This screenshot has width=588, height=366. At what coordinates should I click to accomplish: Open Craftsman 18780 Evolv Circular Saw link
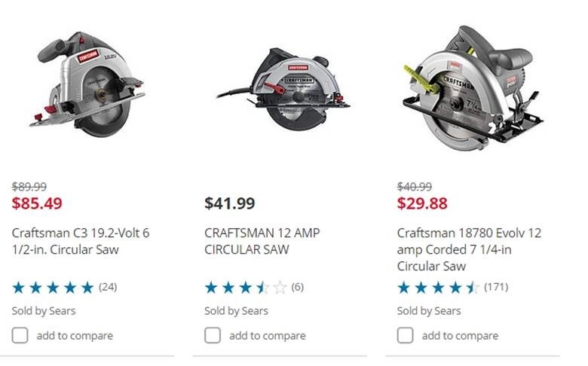(x=469, y=249)
